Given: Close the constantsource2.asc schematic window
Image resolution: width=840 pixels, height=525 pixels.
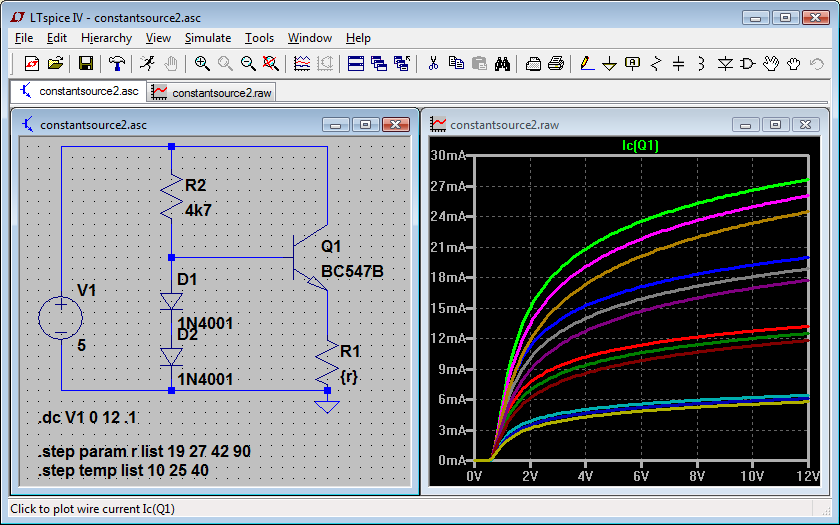Looking at the screenshot, I should click(396, 124).
